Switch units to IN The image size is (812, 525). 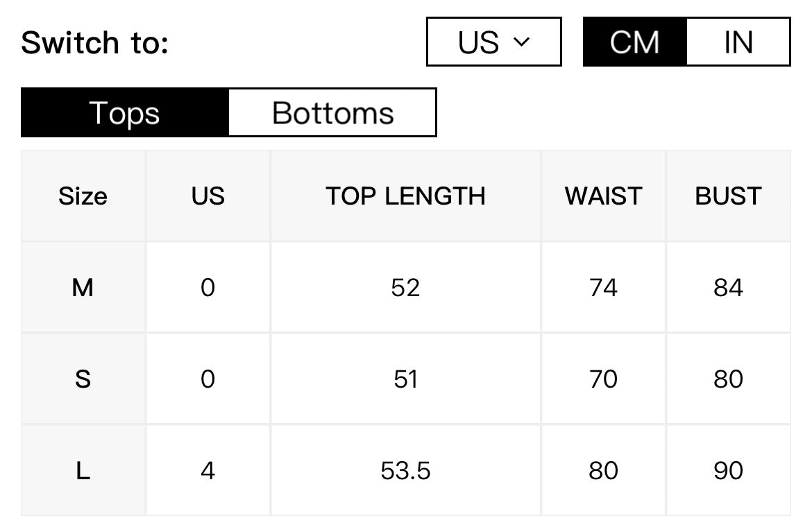pyautogui.click(x=738, y=42)
